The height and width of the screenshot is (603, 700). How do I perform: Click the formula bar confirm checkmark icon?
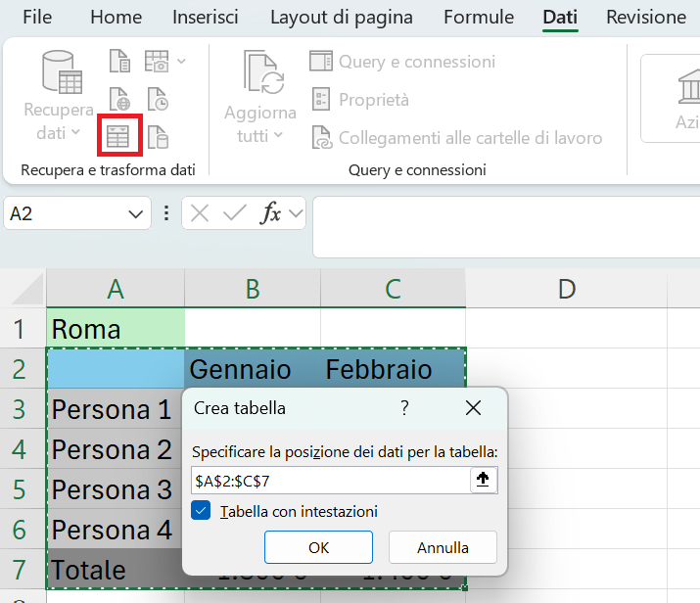pyautogui.click(x=235, y=212)
